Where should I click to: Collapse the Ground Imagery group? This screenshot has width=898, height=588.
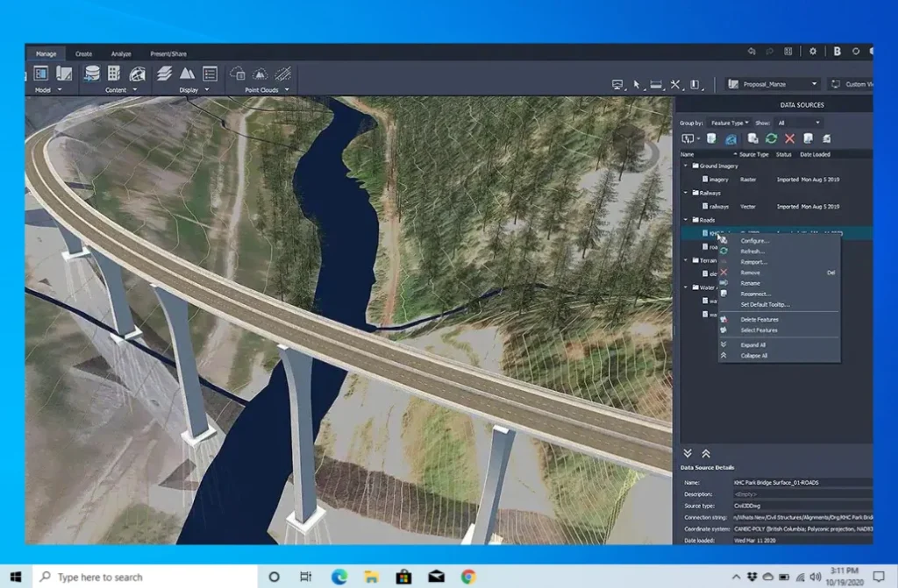click(687, 165)
